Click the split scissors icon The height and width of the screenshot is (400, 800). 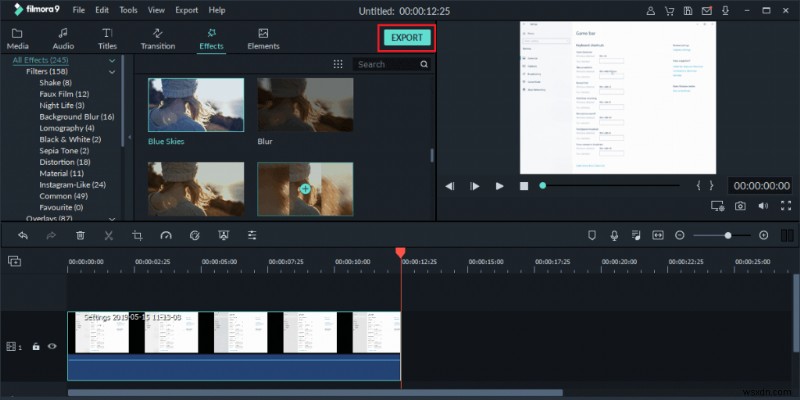point(108,235)
